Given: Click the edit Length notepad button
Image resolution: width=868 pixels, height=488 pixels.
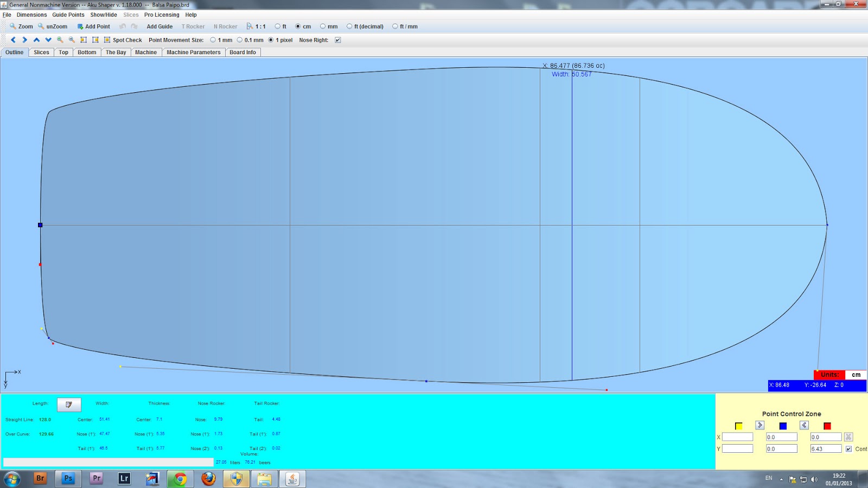Looking at the screenshot, I should pos(69,404).
